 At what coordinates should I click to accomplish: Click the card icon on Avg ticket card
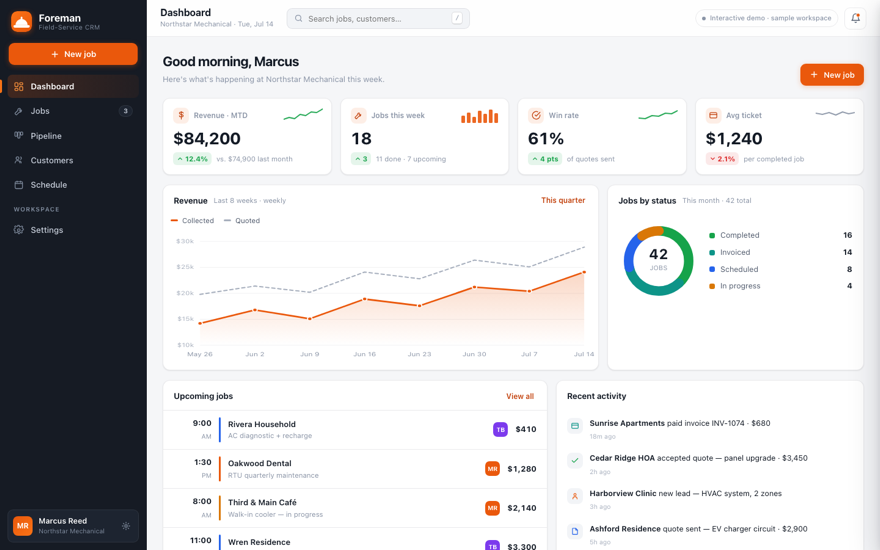tap(713, 116)
